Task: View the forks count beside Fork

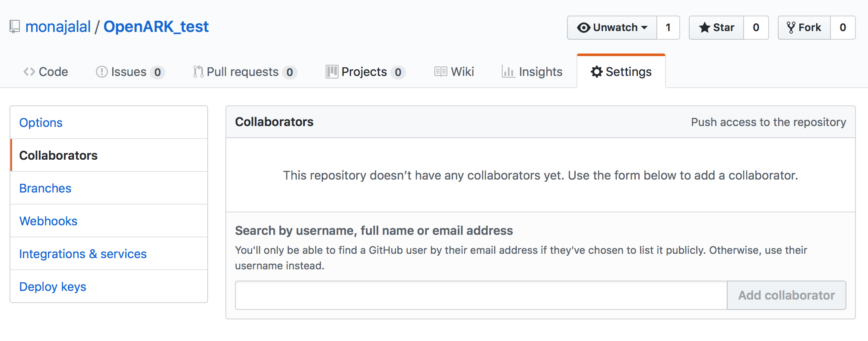Action: [x=843, y=28]
